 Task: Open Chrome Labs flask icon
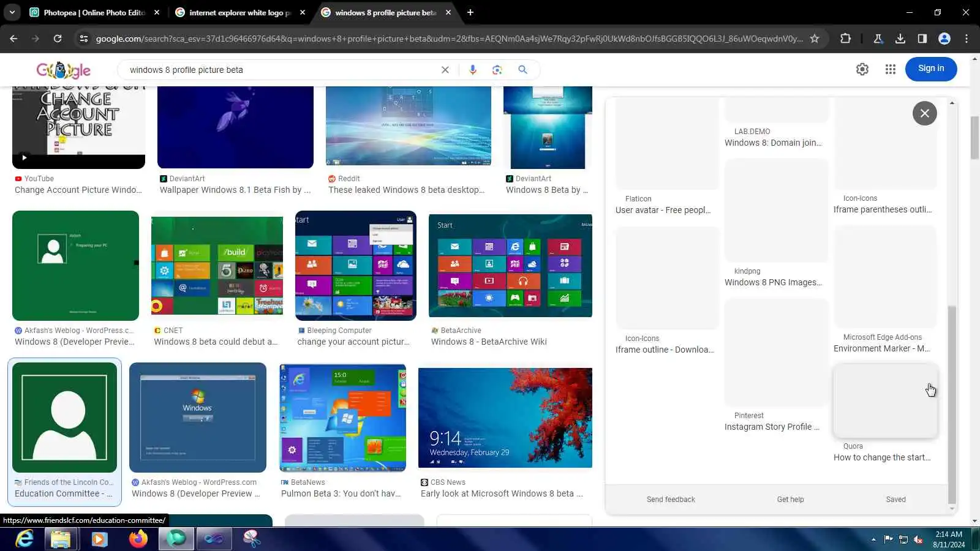(x=878, y=39)
